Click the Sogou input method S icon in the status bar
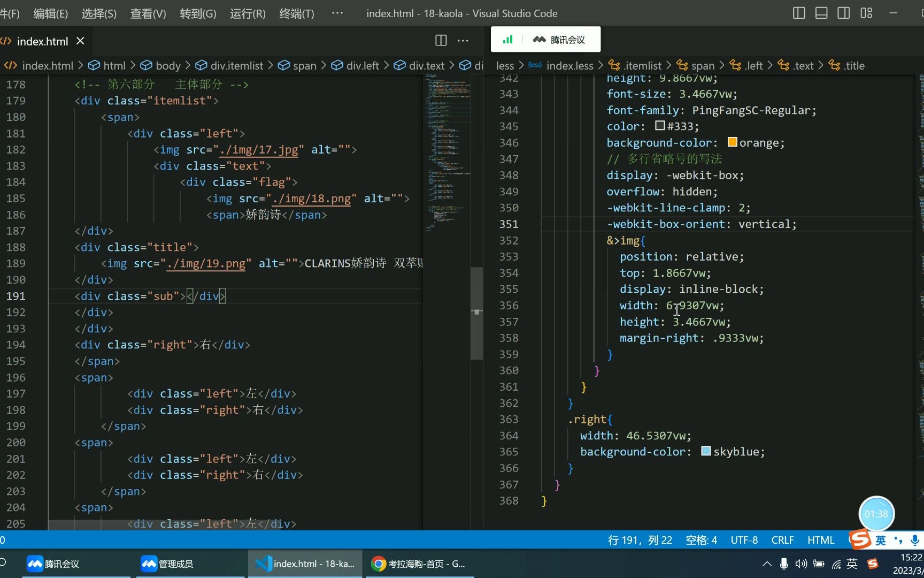Viewport: 924px width, 578px height. (860, 539)
